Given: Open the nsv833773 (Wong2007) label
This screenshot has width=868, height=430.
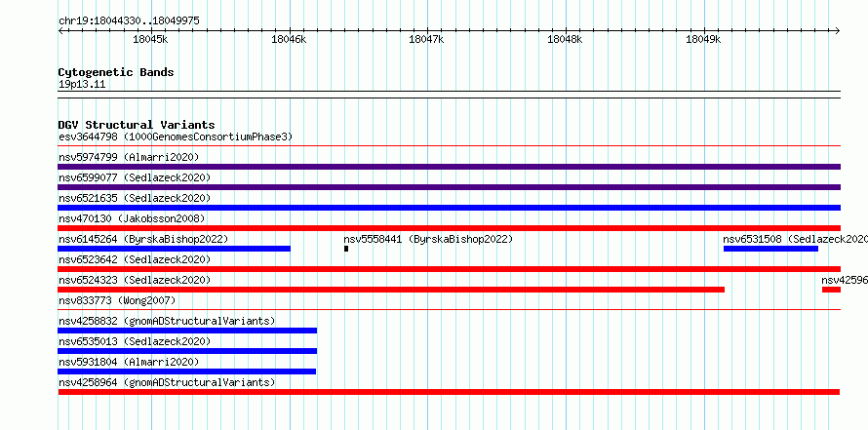Looking at the screenshot, I should 117,300.
